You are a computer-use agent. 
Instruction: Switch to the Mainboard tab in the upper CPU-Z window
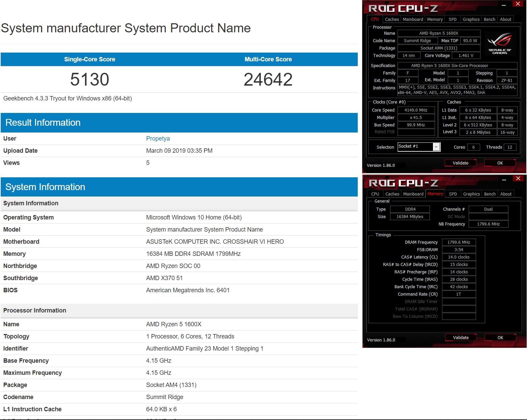point(413,19)
